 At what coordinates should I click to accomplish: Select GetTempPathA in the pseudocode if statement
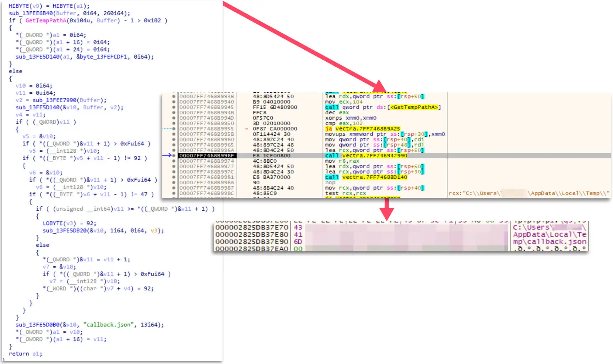click(46, 20)
